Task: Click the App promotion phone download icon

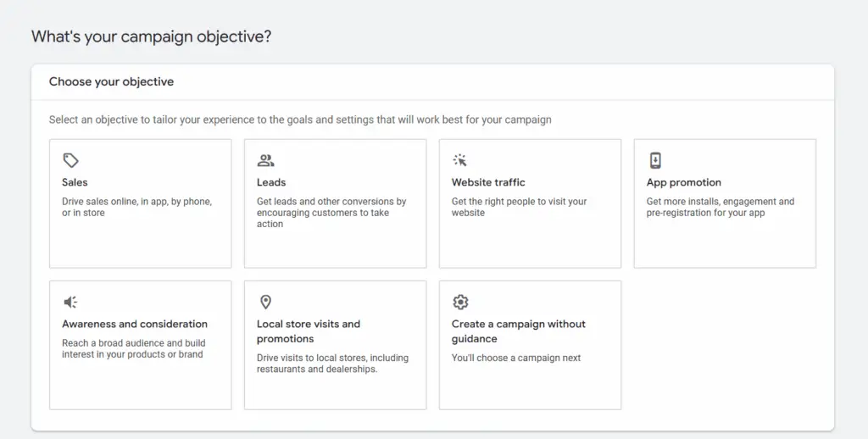Action: (655, 160)
